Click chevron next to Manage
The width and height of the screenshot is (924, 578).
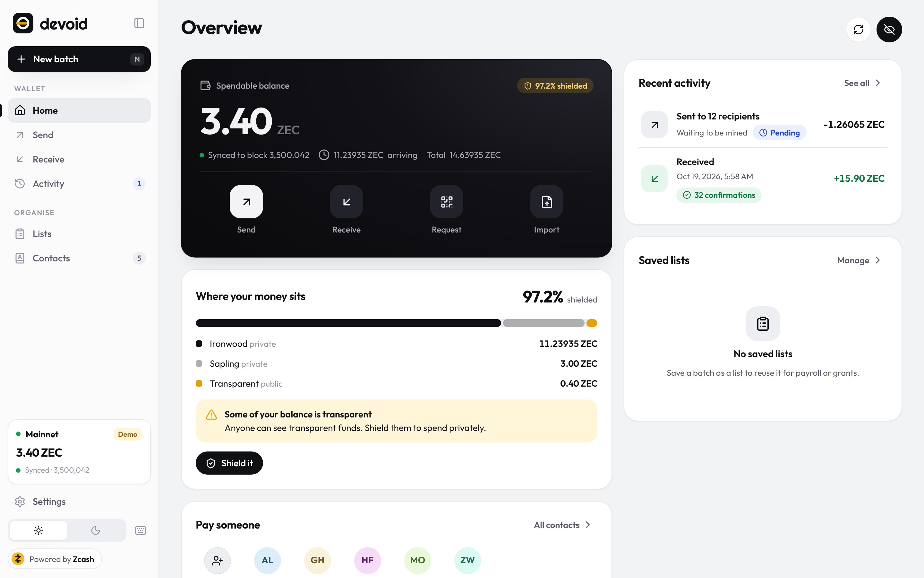coord(877,260)
